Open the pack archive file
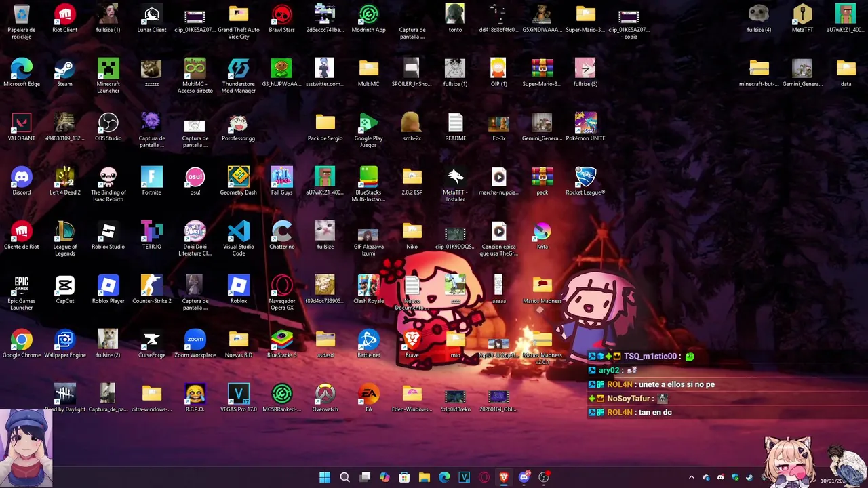The width and height of the screenshot is (868, 488). 542,181
